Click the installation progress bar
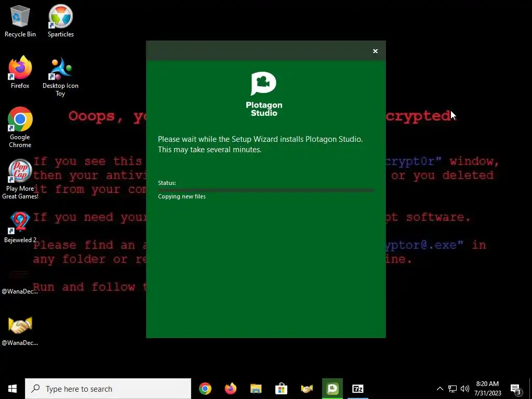This screenshot has width=532, height=399. pyautogui.click(x=265, y=190)
